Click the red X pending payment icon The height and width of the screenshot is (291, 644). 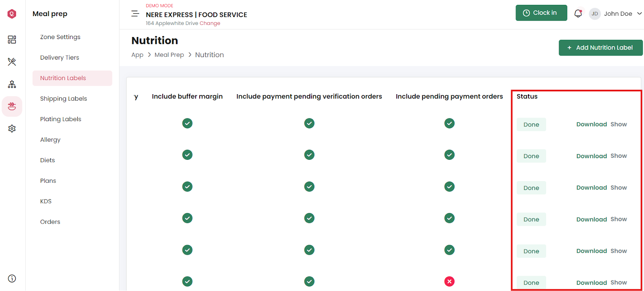click(450, 281)
